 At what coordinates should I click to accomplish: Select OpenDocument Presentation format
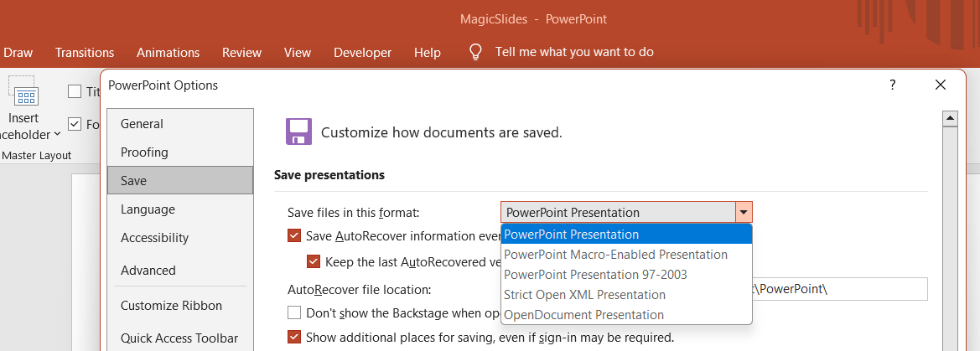583,315
